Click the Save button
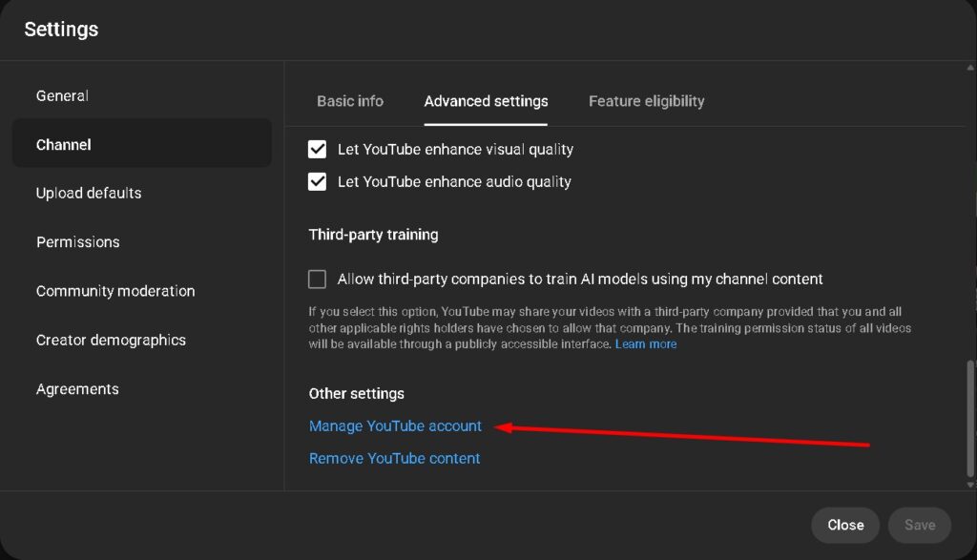The height and width of the screenshot is (560, 977). (920, 525)
